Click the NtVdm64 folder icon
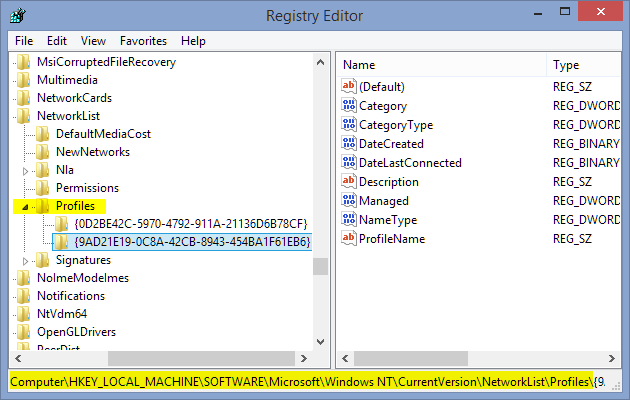This screenshot has height=400, width=630. (x=24, y=314)
